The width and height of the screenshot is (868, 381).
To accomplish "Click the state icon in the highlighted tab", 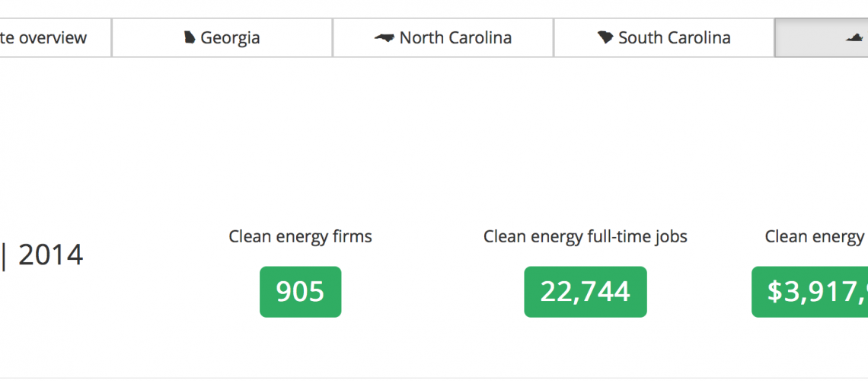I will coord(855,38).
